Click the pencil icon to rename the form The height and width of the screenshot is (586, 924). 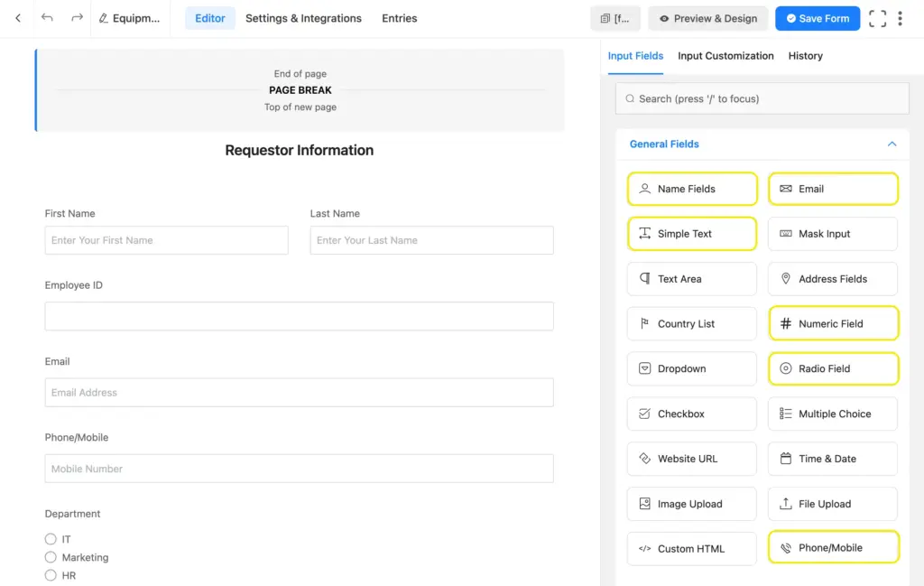click(103, 18)
